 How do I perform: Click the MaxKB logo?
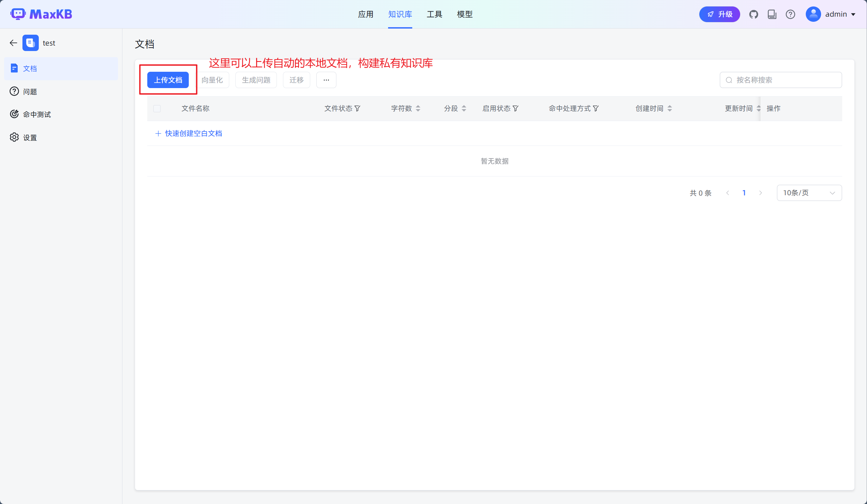pos(41,14)
